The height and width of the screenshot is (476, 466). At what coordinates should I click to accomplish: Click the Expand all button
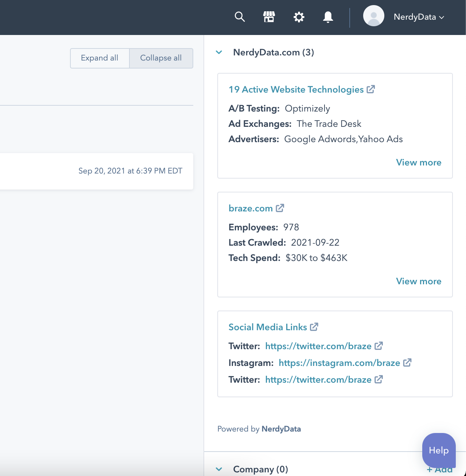(x=100, y=58)
